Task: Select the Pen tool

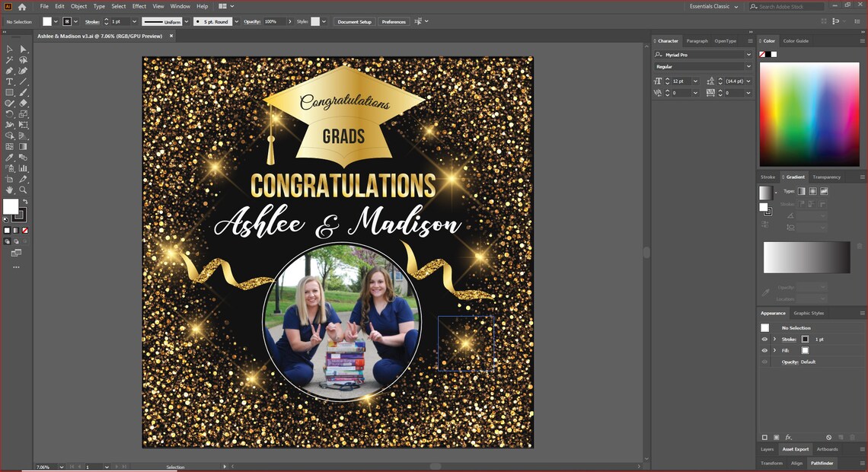Action: 10,71
